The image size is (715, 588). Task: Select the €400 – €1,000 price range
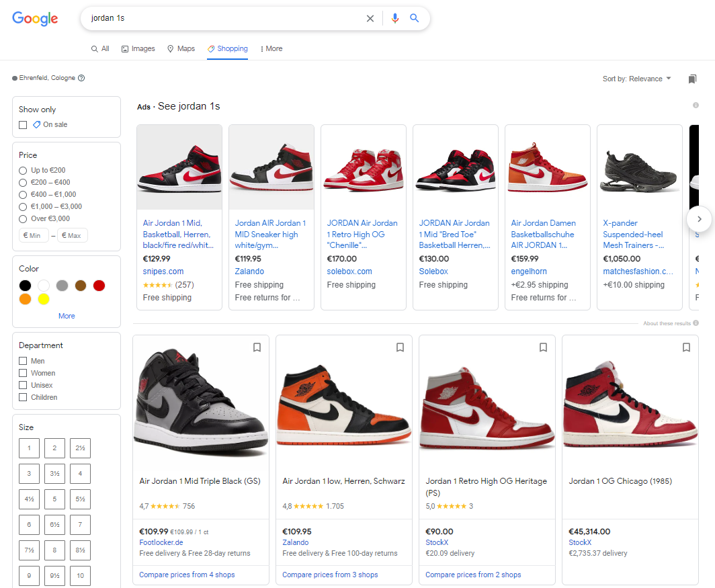tap(23, 195)
